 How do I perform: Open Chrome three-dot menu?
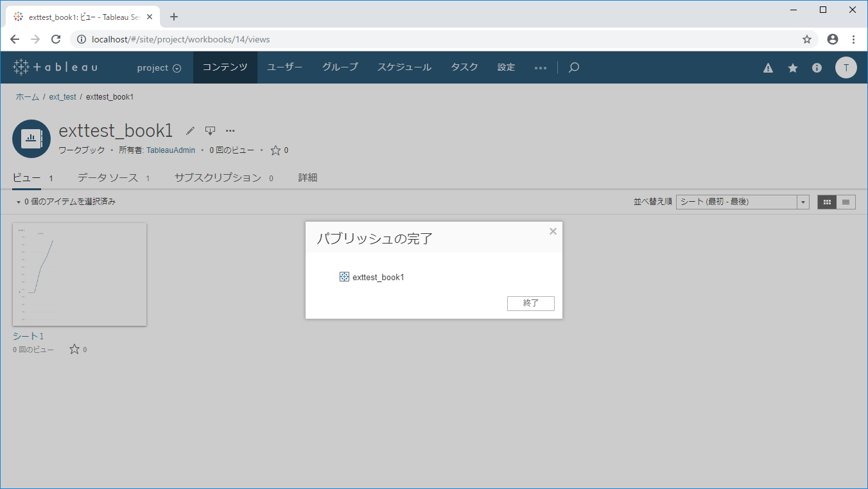pyautogui.click(x=853, y=39)
